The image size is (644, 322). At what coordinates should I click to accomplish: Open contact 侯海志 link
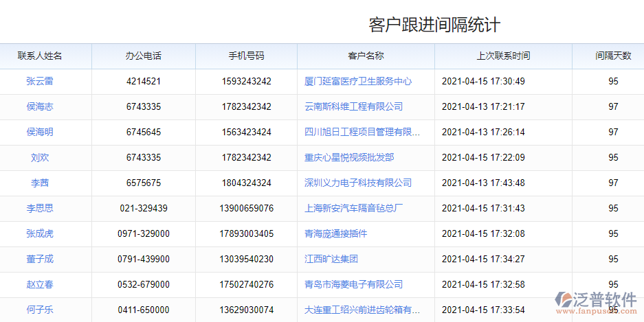40,106
